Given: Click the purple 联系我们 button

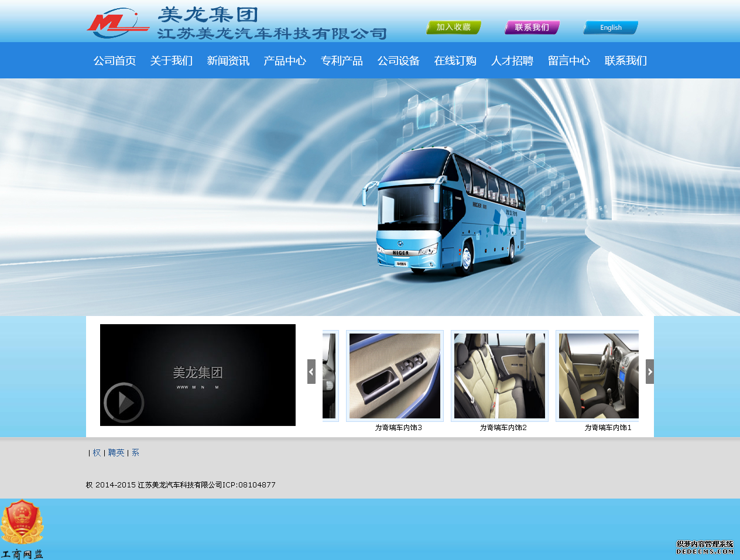Looking at the screenshot, I should (532, 28).
